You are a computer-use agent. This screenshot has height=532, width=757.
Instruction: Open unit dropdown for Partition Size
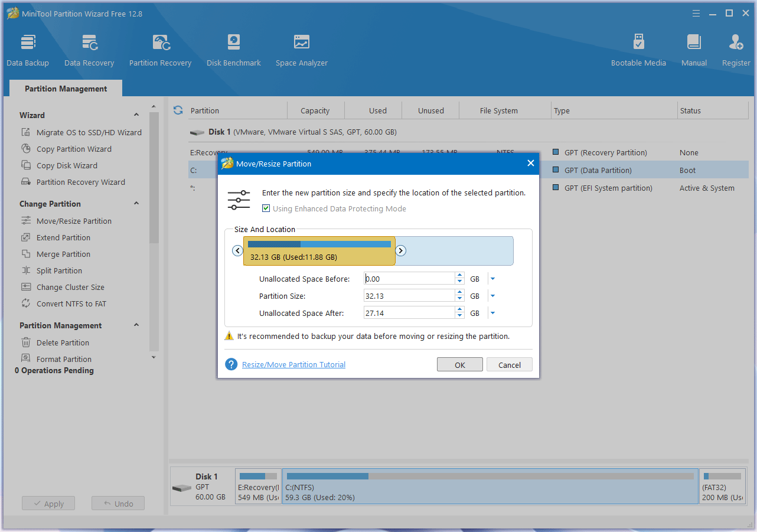(x=493, y=296)
